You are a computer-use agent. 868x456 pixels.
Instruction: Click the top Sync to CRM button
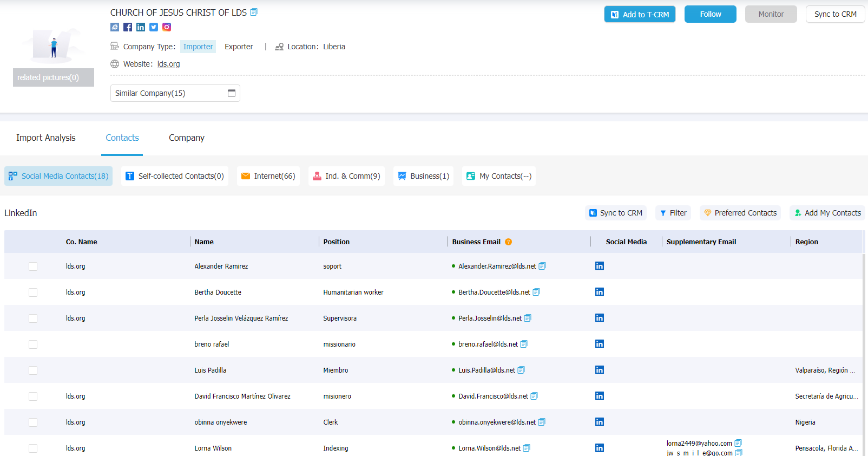(836, 14)
